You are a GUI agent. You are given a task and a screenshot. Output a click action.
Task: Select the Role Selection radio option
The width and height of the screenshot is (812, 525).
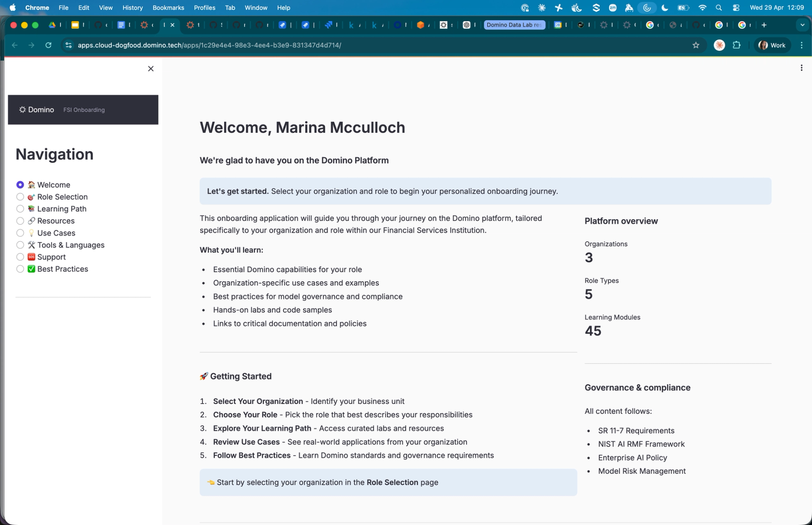[20, 197]
